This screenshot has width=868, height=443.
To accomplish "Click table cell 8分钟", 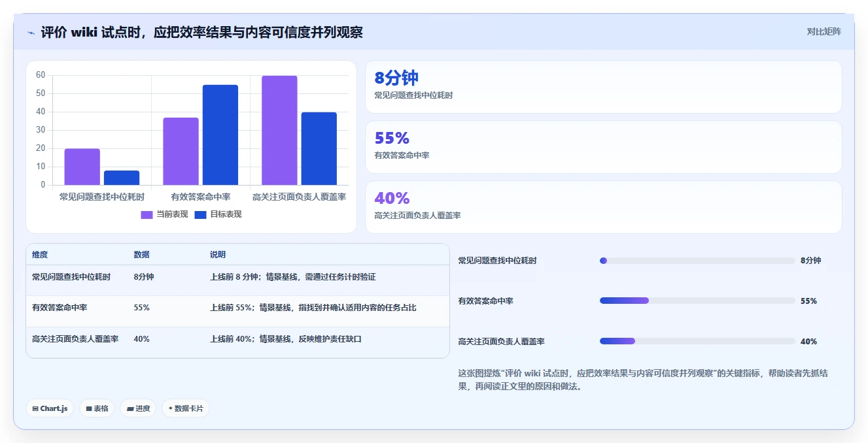I will [144, 277].
